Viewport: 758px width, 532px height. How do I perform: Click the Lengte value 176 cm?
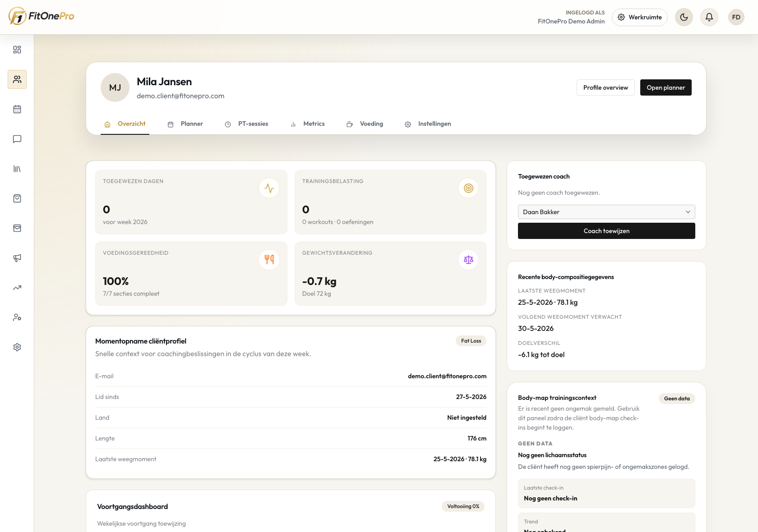click(x=477, y=438)
